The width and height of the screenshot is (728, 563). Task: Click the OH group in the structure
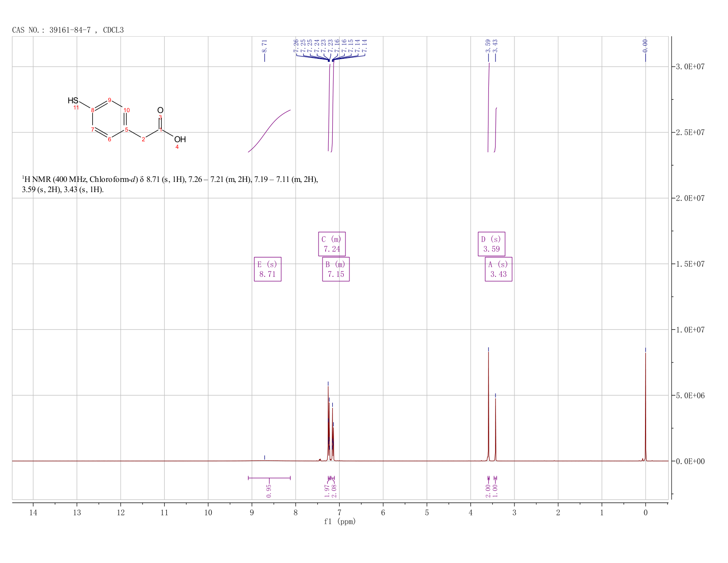tap(180, 140)
